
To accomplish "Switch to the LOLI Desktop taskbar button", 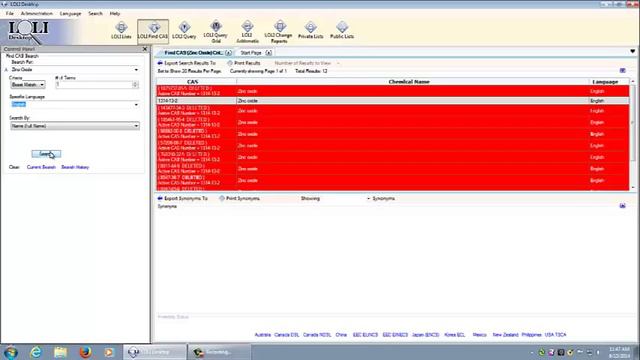I will pos(154,352).
